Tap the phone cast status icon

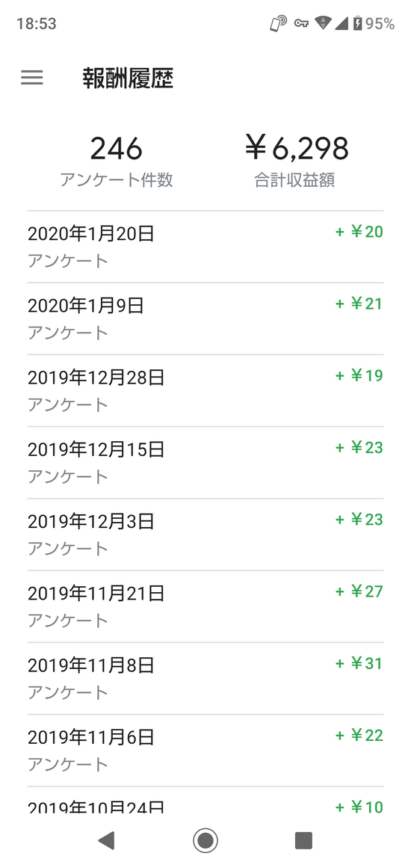[x=278, y=23]
